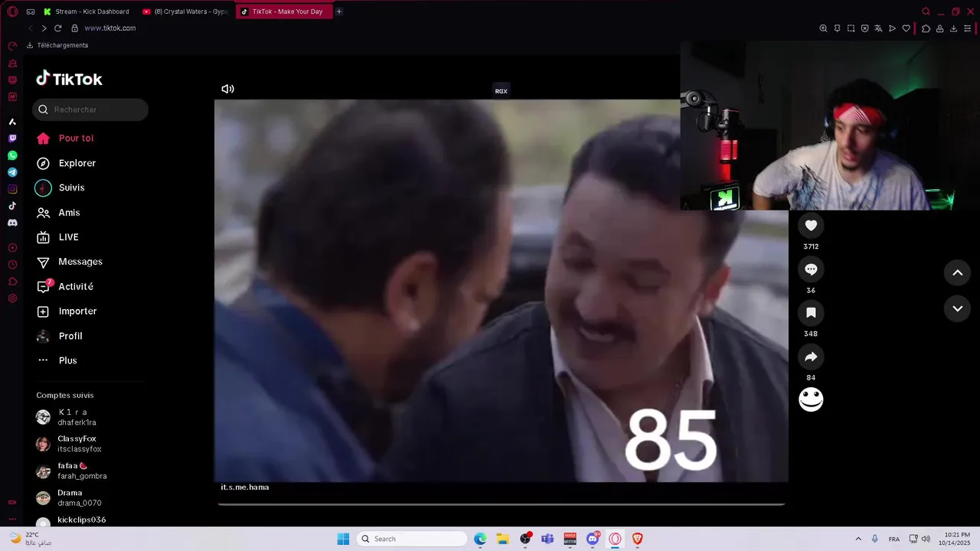980x551 pixels.
Task: Open Téléchargements bookmark
Action: click(57, 45)
